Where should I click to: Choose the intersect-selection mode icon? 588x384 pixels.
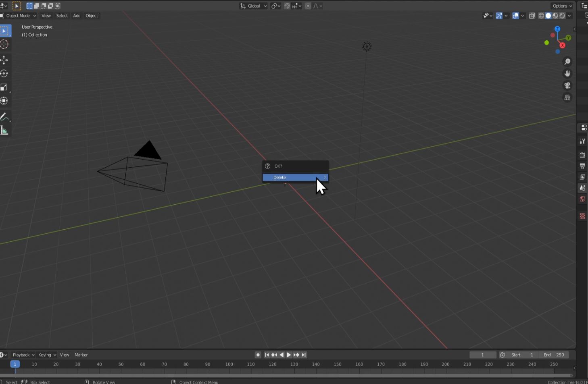coord(57,6)
